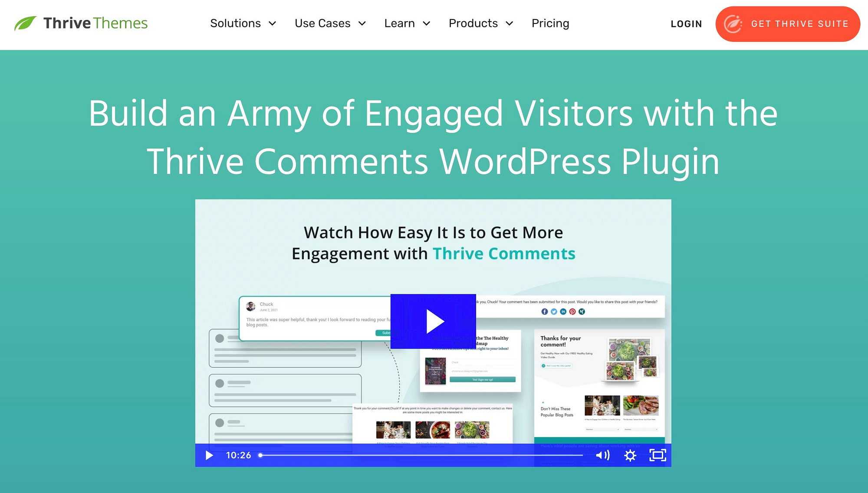The width and height of the screenshot is (868, 493).
Task: Click the fullscreen expand icon
Action: pos(655,455)
